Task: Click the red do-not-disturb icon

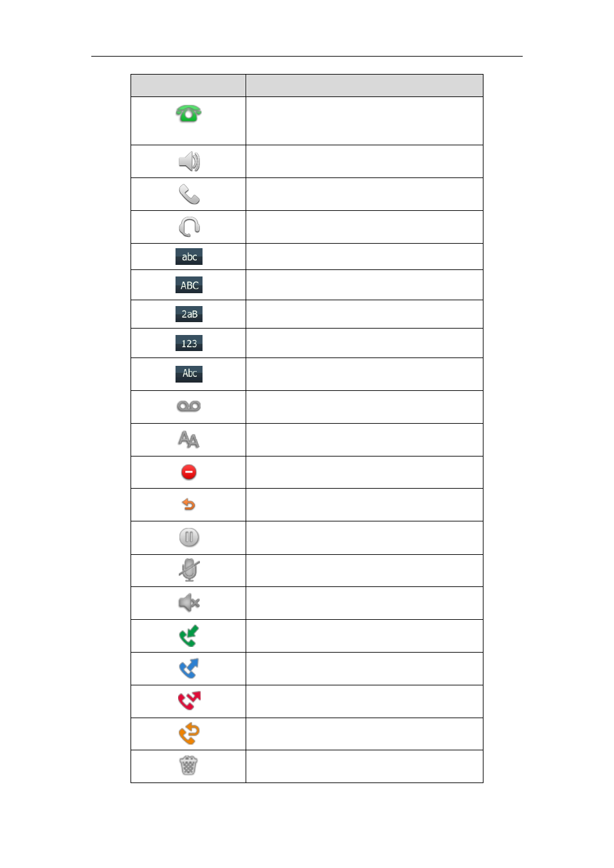Action: point(189,473)
